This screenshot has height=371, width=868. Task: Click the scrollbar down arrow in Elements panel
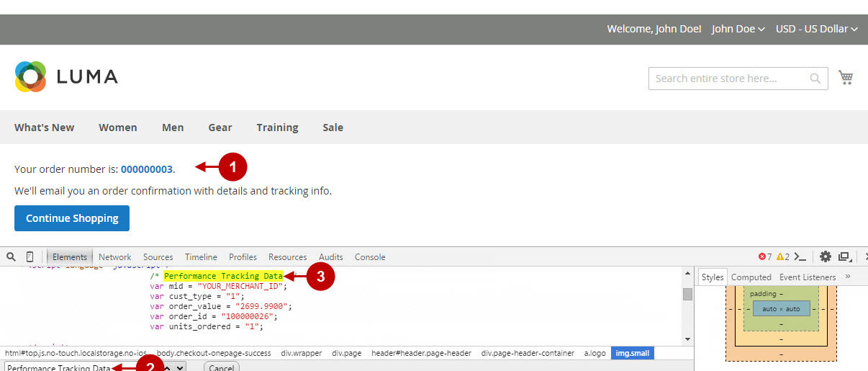click(687, 339)
